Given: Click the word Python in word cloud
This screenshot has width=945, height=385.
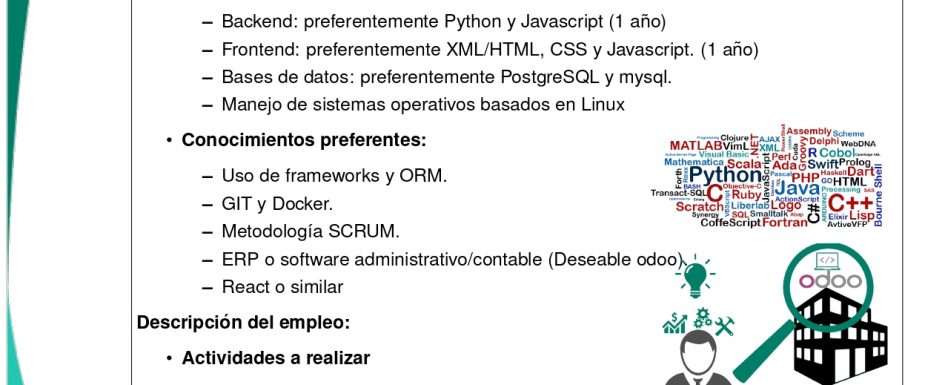Looking at the screenshot, I should (725, 175).
